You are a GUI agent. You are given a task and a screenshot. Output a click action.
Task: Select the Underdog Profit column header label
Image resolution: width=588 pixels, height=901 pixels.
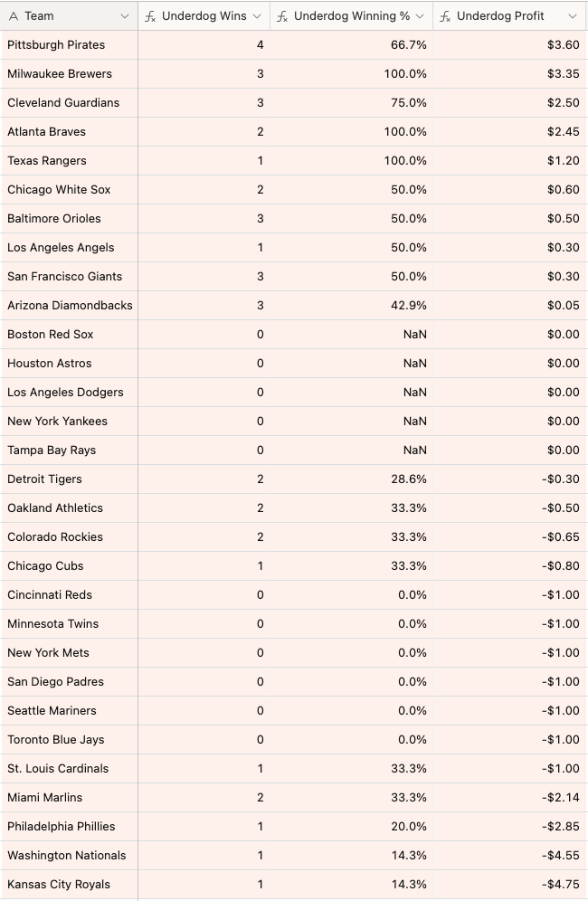[500, 16]
